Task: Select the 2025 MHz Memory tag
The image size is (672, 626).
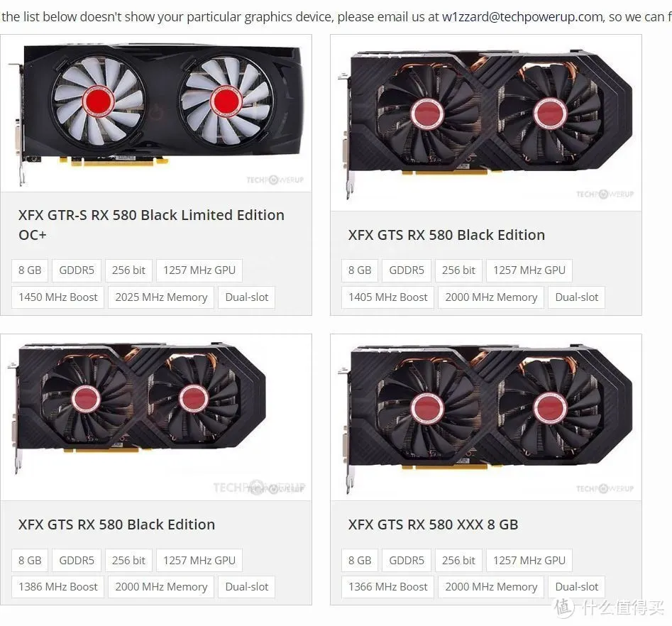Action: (x=161, y=297)
